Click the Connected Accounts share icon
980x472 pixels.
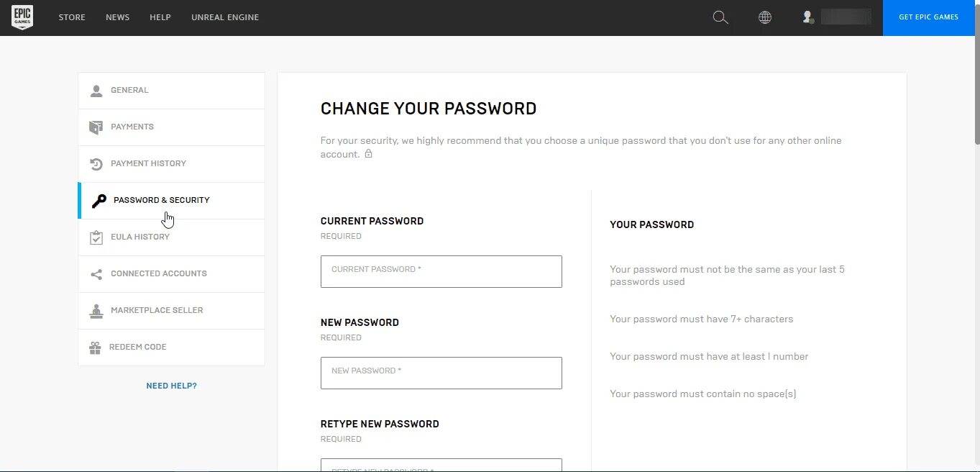(x=96, y=274)
